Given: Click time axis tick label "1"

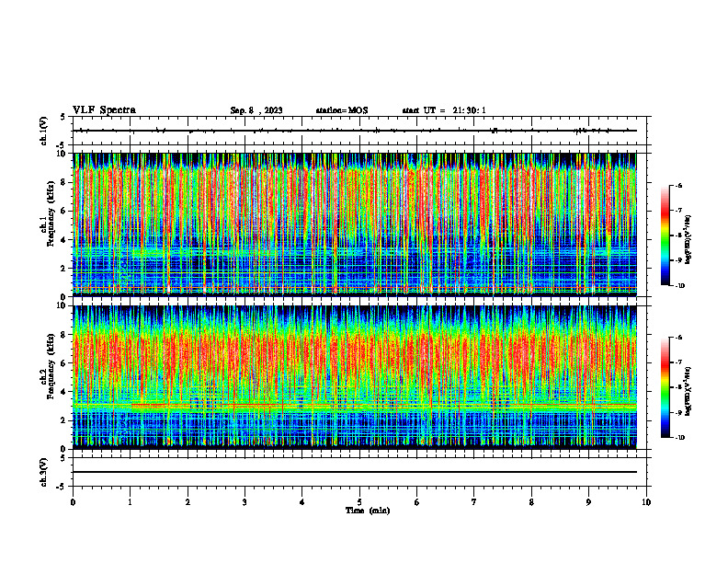Looking at the screenshot, I should tap(130, 502).
